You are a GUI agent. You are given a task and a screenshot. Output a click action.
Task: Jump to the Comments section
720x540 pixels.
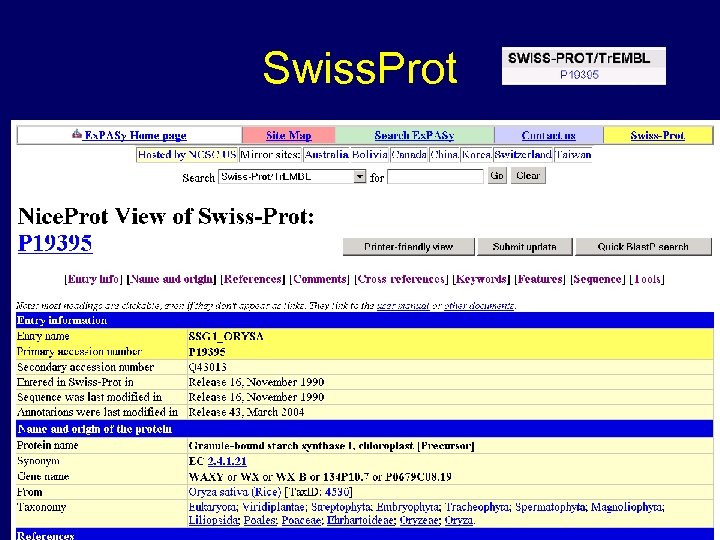(x=320, y=279)
